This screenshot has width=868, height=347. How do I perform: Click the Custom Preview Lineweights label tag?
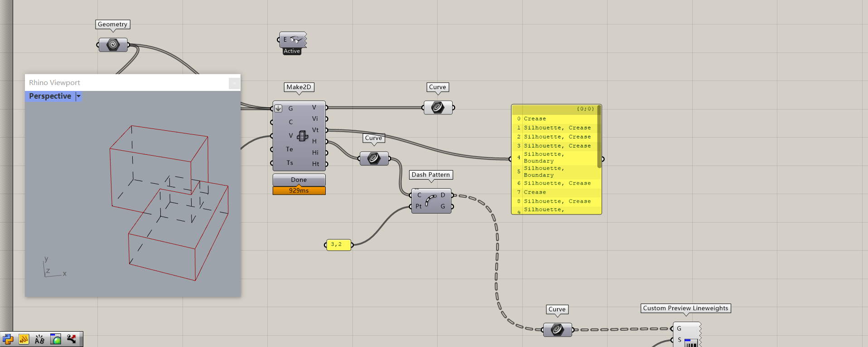[x=685, y=308]
